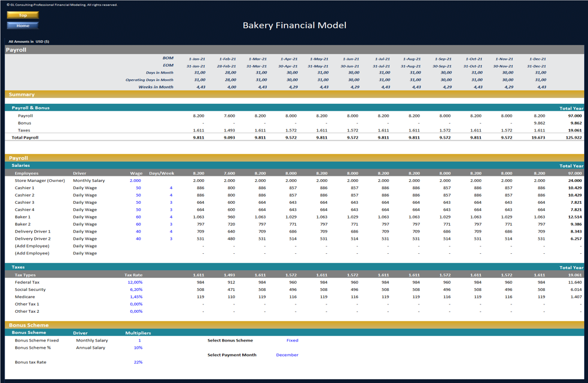Click the Tax Types column header
The height and width of the screenshot is (383, 588).
25,275
